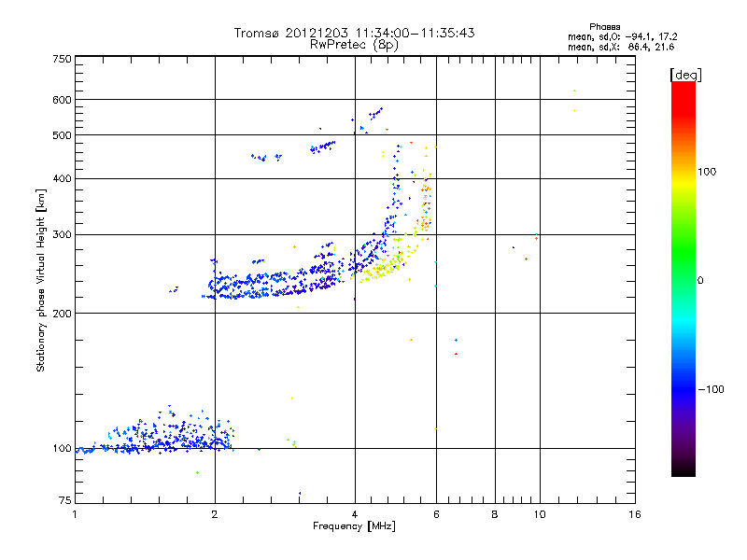Select 'mean, sd,O: -94.1, 17.2' text
Image resolution: width=747 pixels, height=560 pixels.
[622, 36]
